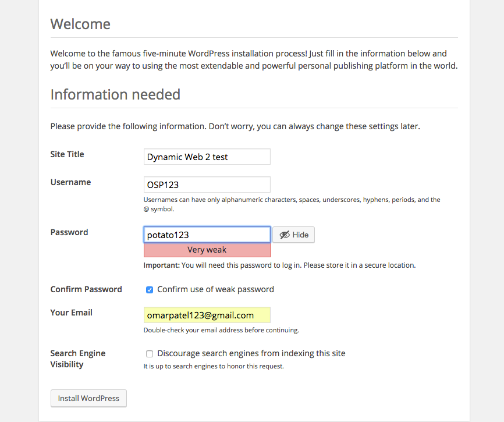This screenshot has width=504, height=422.
Task: Click the Welcome heading
Action: (x=80, y=24)
